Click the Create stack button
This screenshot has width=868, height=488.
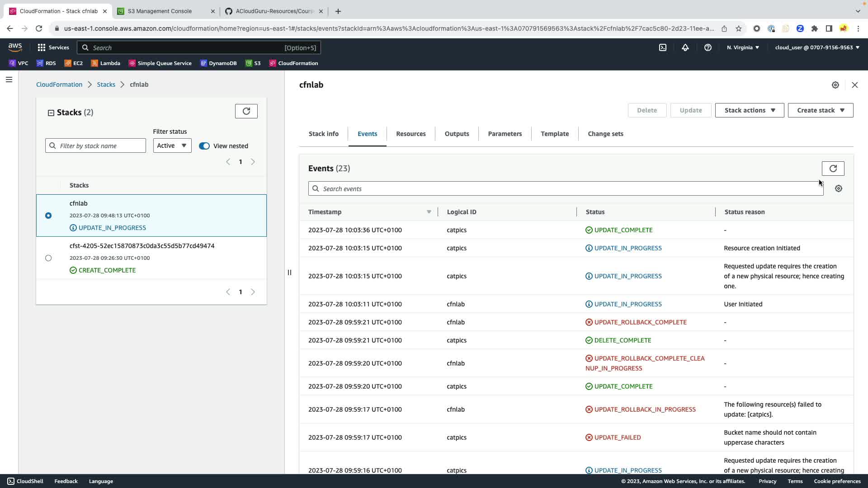click(x=820, y=110)
